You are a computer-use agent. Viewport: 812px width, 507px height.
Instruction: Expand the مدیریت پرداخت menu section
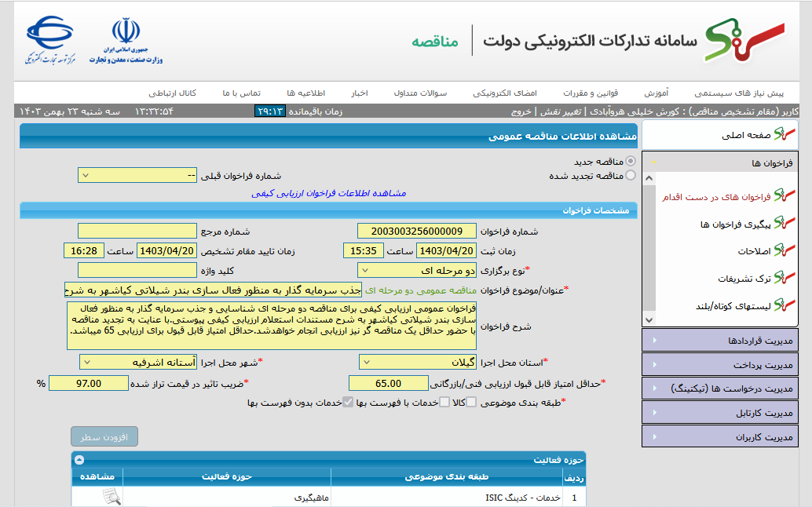point(720,365)
